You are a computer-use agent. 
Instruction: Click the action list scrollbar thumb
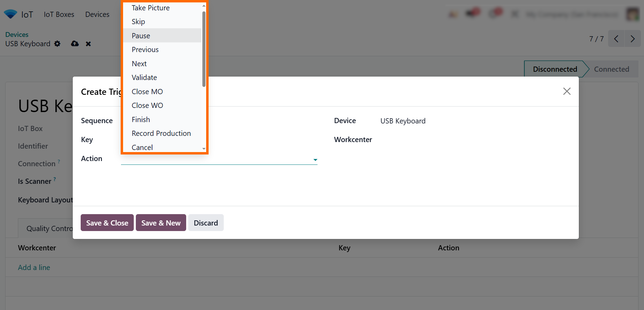(x=204, y=48)
